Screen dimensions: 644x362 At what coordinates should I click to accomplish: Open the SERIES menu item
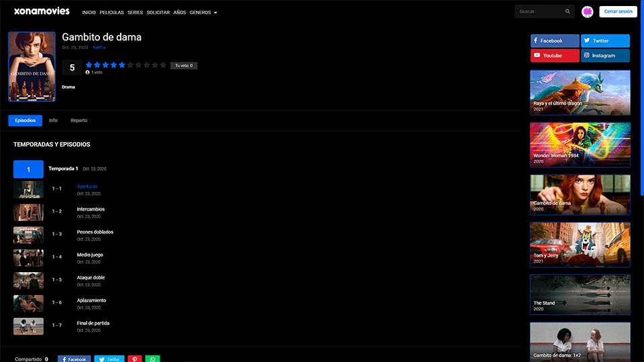tap(135, 12)
